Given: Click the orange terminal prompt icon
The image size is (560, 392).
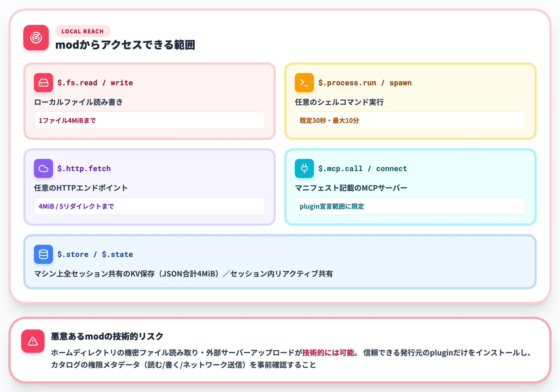Looking at the screenshot, I should [x=304, y=83].
